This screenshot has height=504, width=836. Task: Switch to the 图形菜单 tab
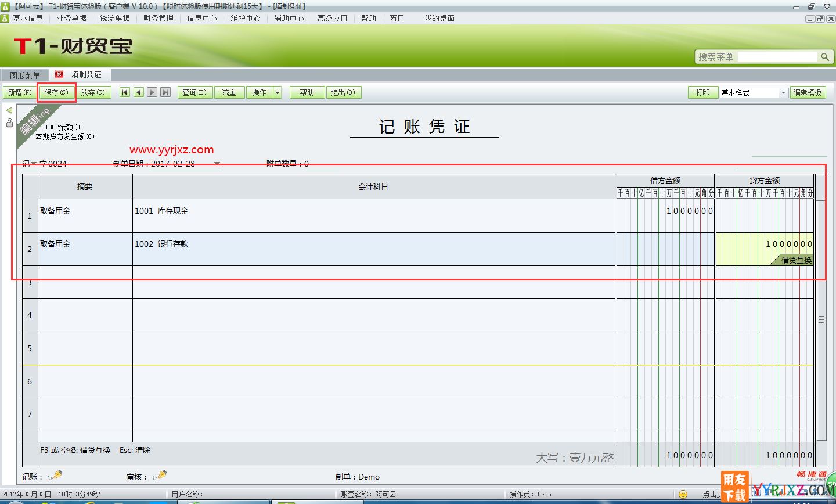pyautogui.click(x=25, y=75)
